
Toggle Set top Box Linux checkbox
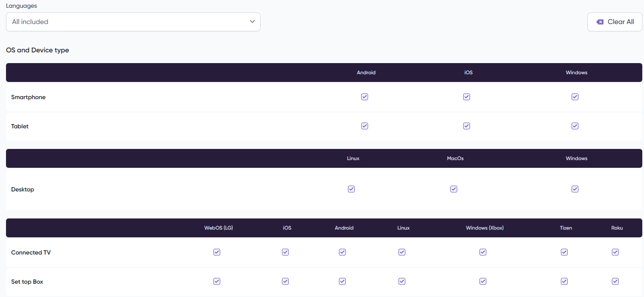pyautogui.click(x=402, y=282)
